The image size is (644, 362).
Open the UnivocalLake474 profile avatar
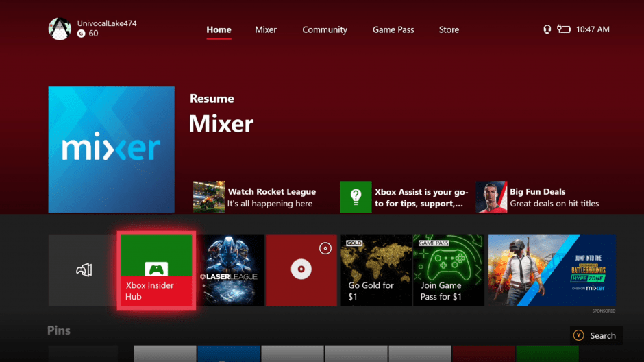point(60,29)
